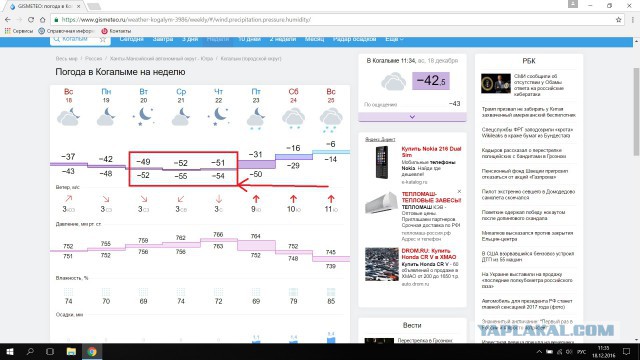
Task: Open File Explorer from the taskbar
Action: tap(71, 352)
